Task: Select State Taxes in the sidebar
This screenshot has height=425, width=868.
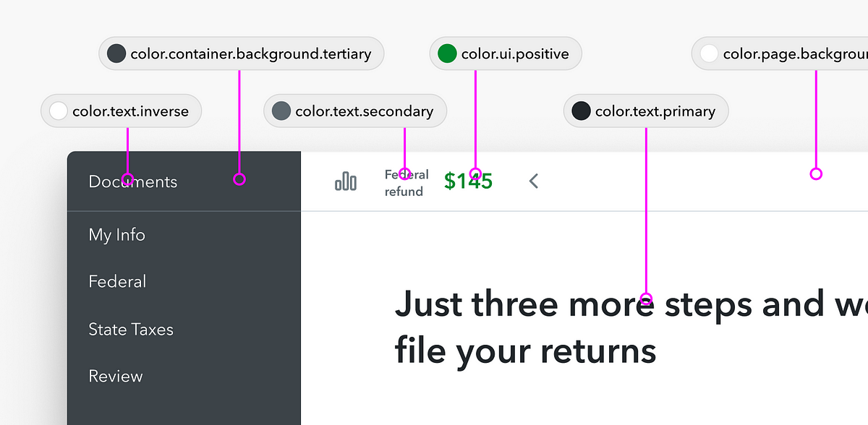Action: point(130,329)
